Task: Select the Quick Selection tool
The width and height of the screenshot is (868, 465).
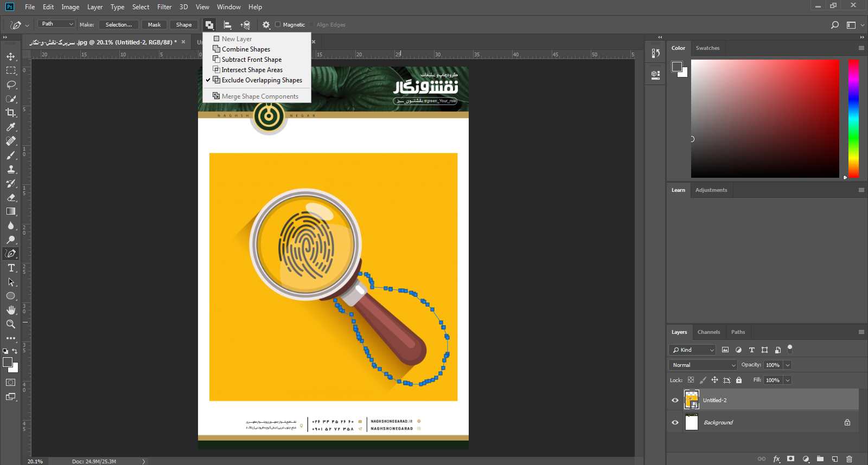Action: [x=11, y=99]
